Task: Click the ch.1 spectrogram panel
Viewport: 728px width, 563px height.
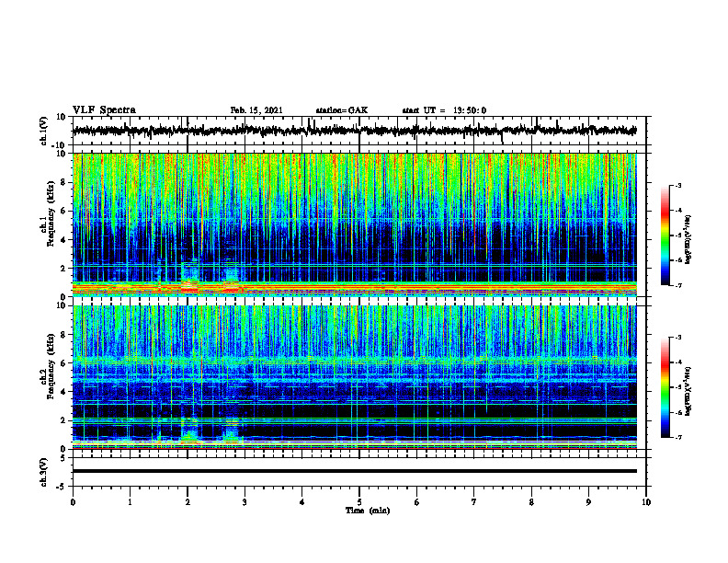Action: pos(354,224)
